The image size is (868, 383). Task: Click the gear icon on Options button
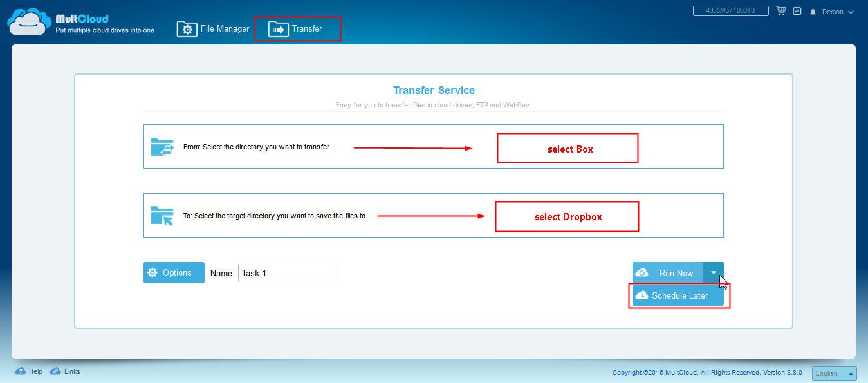[x=152, y=272]
